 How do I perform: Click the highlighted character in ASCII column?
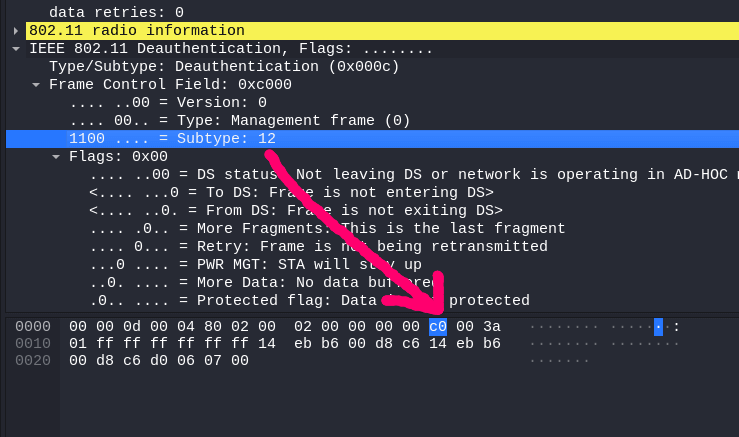[658, 326]
